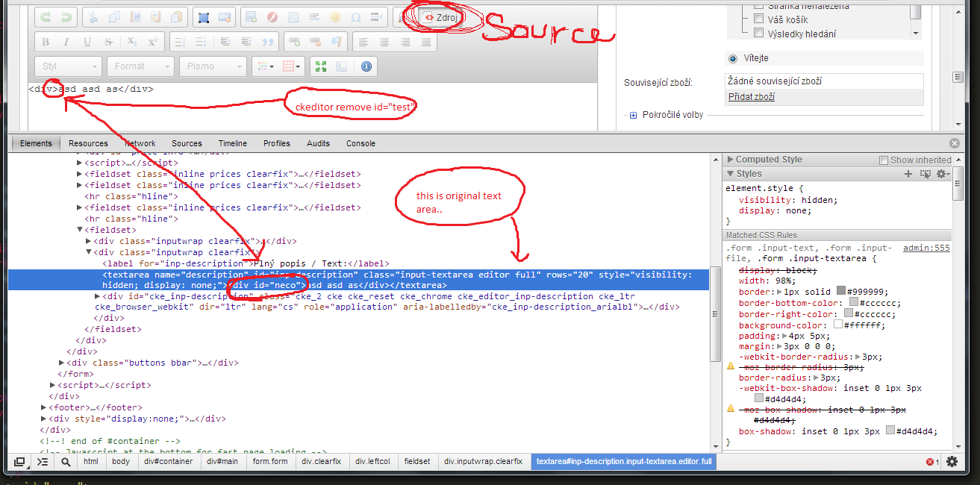Click the Přidat zboží link
Viewport: 980px width, 485px height.
751,96
